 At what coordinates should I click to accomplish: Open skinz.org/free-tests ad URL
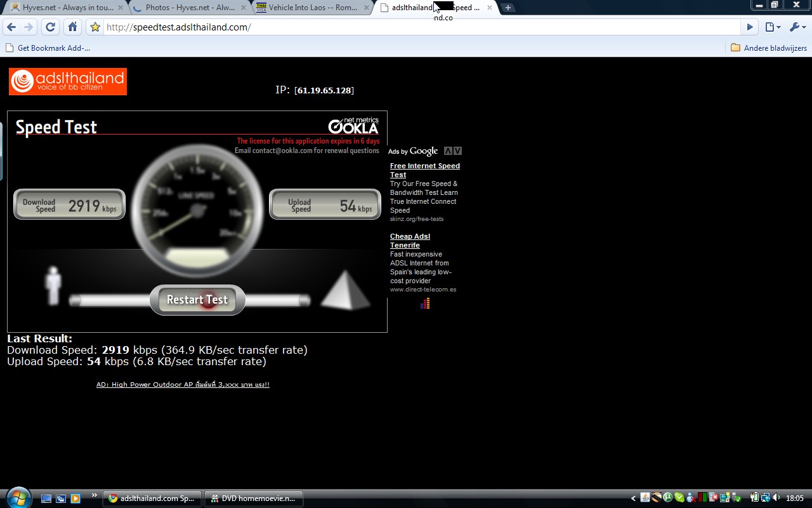coord(417,219)
